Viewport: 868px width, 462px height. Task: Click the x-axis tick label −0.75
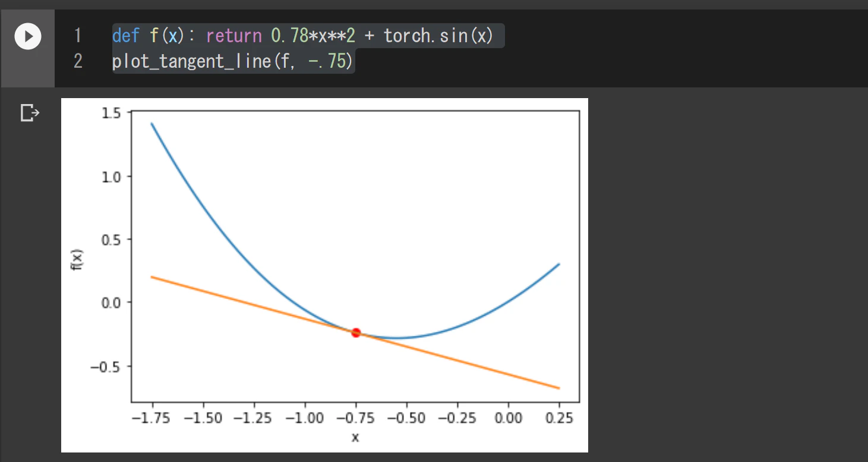[355, 418]
